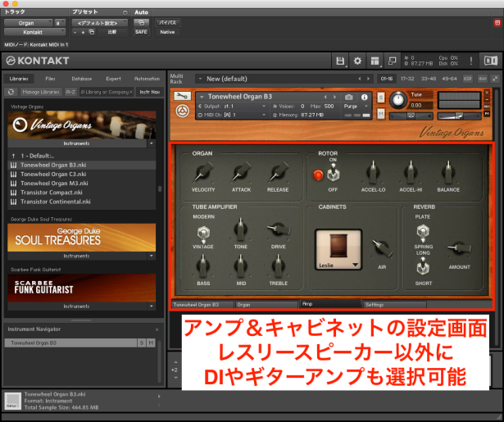This screenshot has height=422, width=504.
Task: Toggle the instrument Solo (S) button
Action: point(381,98)
